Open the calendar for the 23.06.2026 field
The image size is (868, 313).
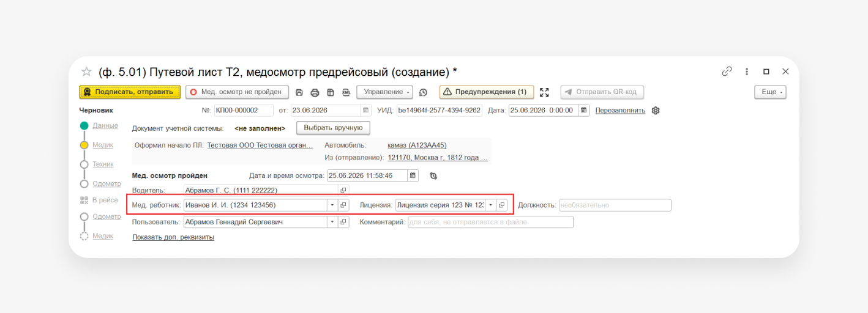pos(366,111)
